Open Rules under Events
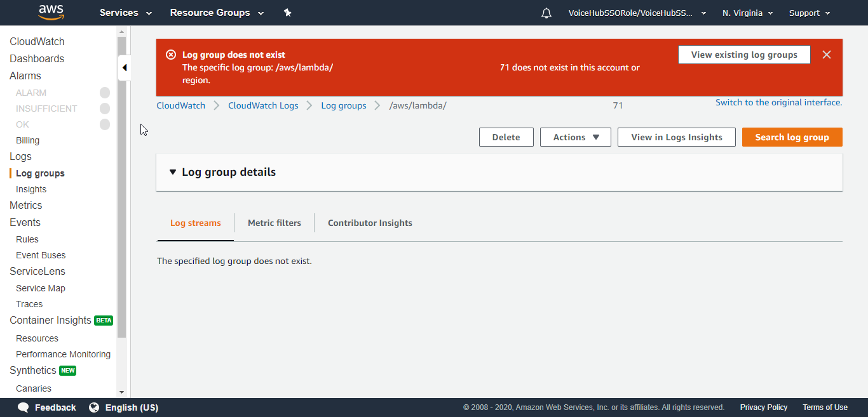This screenshot has width=868, height=417. 27,239
